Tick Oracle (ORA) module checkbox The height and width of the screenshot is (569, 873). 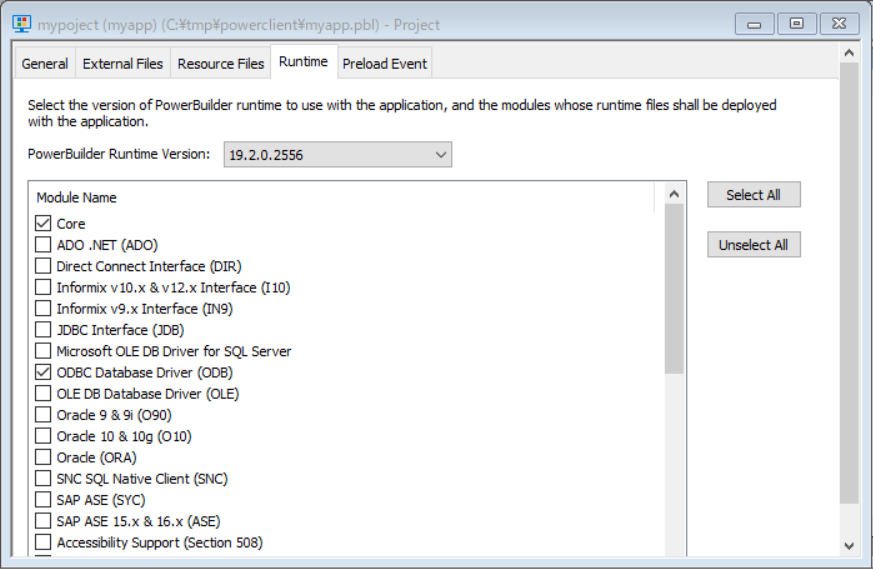click(x=43, y=458)
